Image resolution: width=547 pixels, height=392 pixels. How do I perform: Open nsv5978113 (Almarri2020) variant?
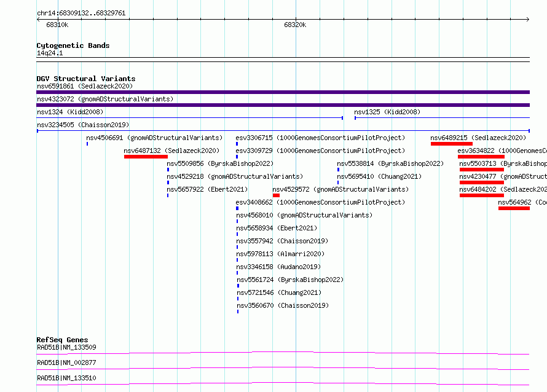[x=280, y=254]
